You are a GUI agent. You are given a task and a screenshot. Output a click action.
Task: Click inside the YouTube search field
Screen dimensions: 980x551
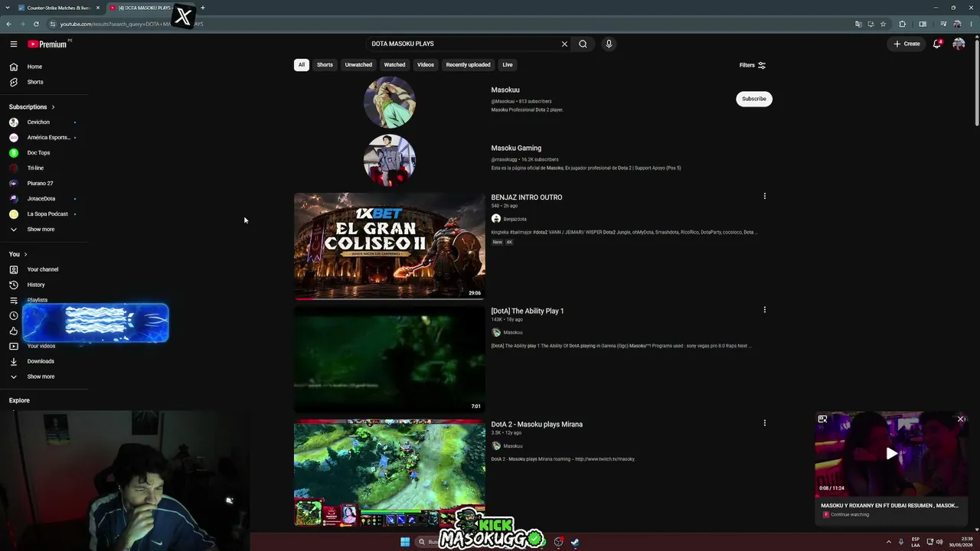click(463, 44)
